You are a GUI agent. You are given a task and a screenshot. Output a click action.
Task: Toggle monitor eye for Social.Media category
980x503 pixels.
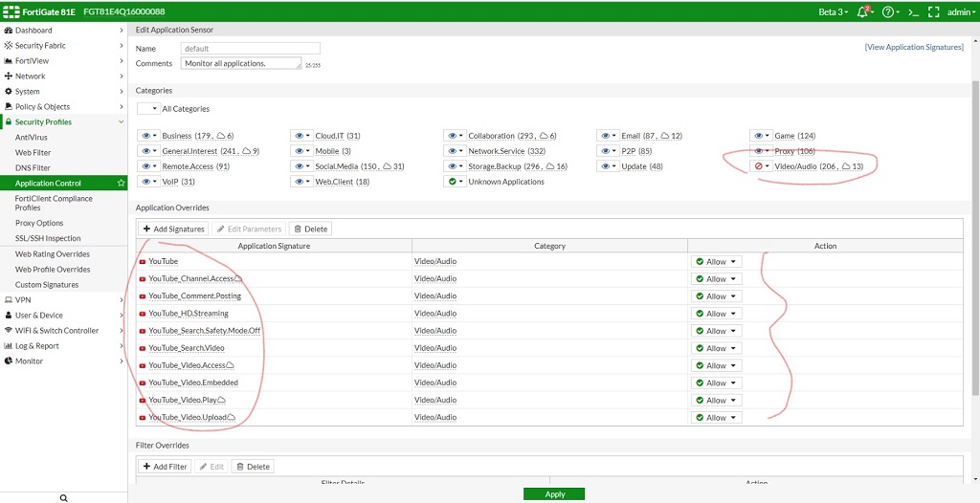[301, 166]
